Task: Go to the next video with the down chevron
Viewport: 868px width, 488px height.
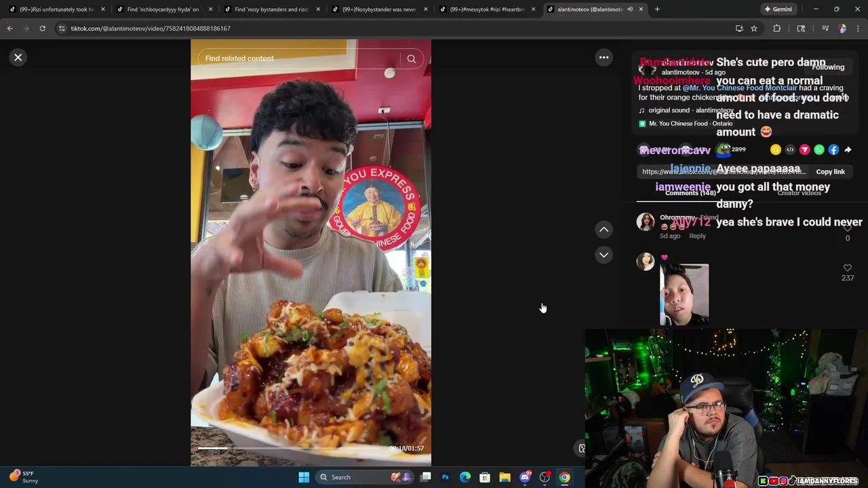Action: 604,255
